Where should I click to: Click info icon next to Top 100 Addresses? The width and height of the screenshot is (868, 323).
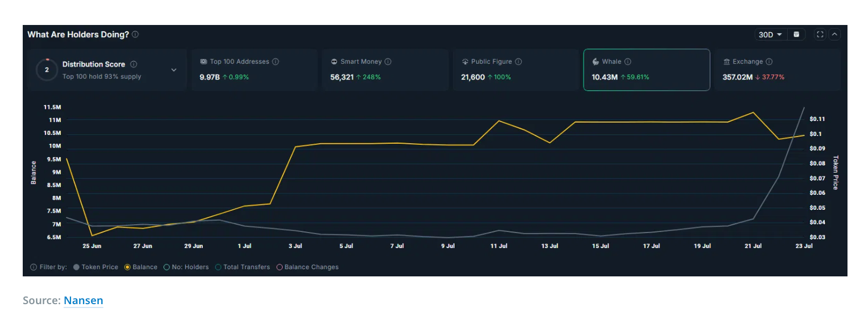point(275,62)
